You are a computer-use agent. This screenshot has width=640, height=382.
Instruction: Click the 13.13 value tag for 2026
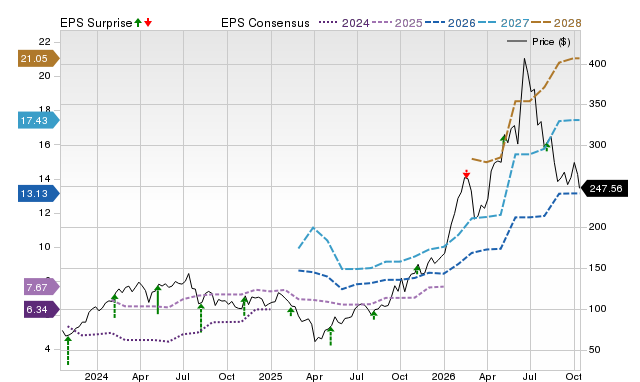point(39,193)
